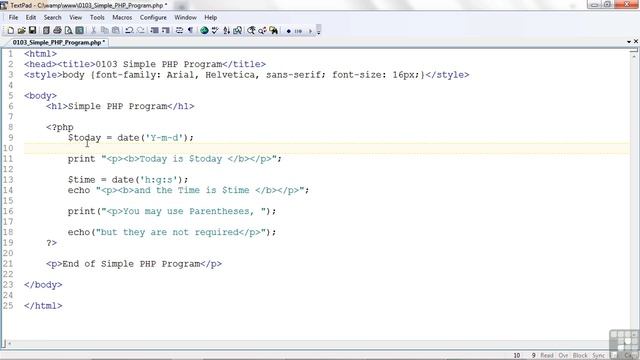This screenshot has width=640, height=360.
Task: View file in web browser globe icon
Action: (x=204, y=31)
